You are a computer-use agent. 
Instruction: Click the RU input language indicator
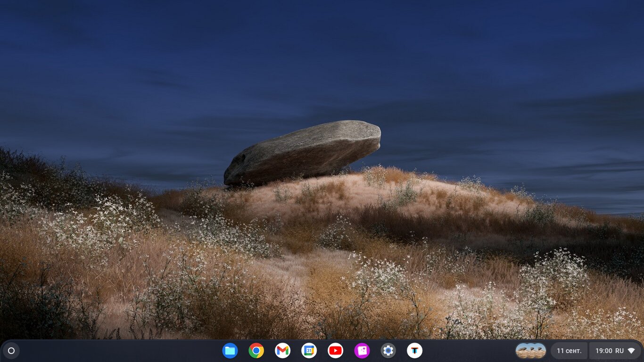point(619,351)
